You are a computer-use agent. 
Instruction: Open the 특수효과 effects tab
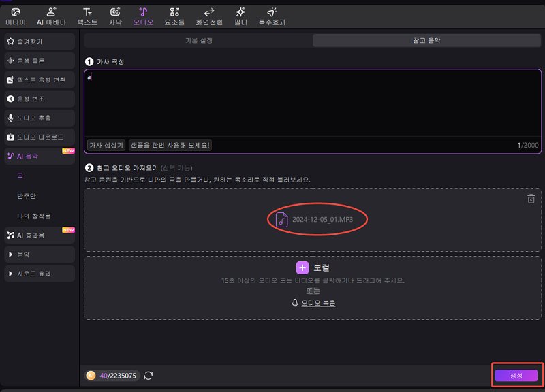pyautogui.click(x=272, y=16)
